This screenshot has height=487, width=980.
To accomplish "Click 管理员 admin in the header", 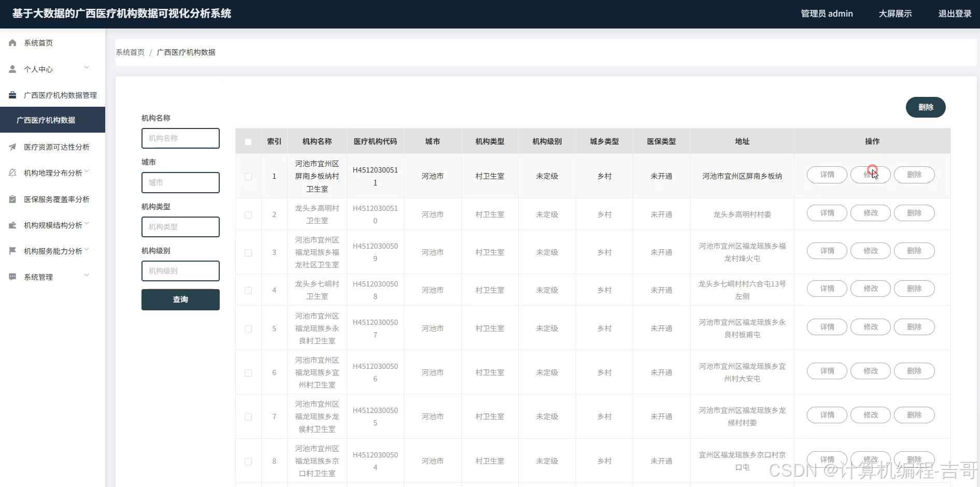I will click(827, 13).
